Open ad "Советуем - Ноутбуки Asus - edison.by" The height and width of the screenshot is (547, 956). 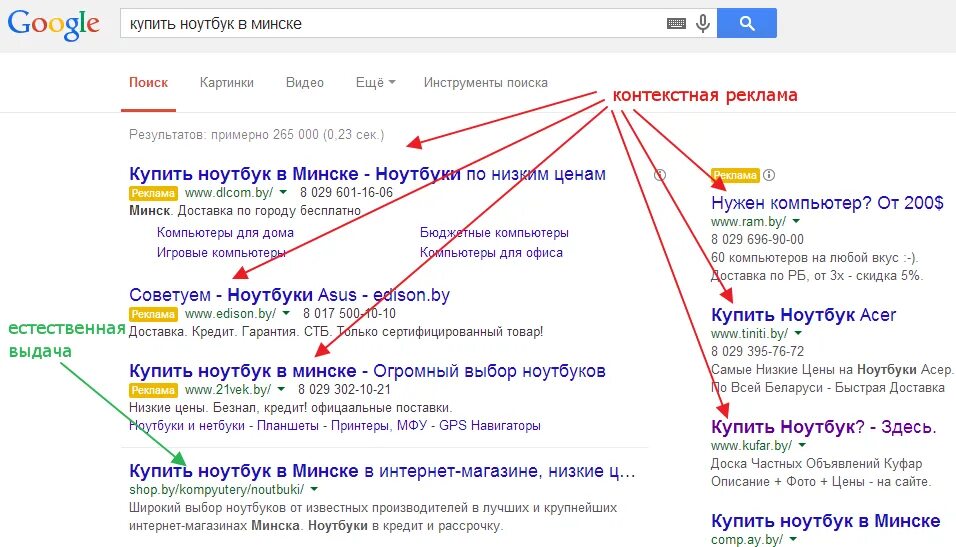pos(290,295)
